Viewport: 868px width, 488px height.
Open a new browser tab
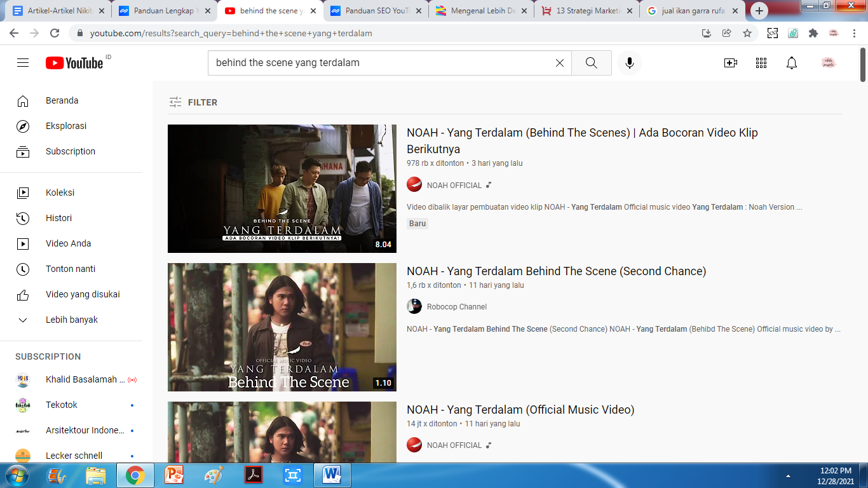click(759, 11)
